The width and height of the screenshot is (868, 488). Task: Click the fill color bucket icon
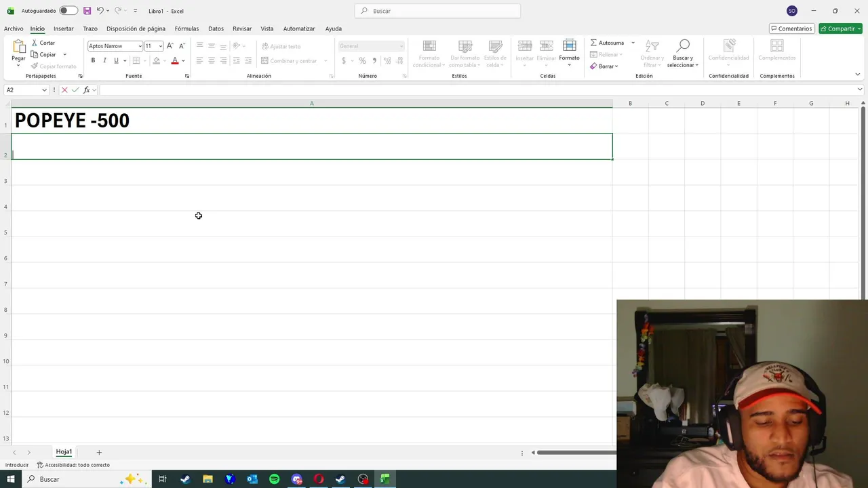(x=156, y=60)
